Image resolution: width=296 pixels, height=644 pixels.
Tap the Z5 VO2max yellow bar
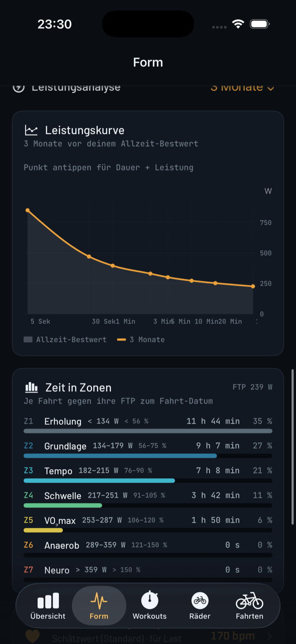pos(43,531)
